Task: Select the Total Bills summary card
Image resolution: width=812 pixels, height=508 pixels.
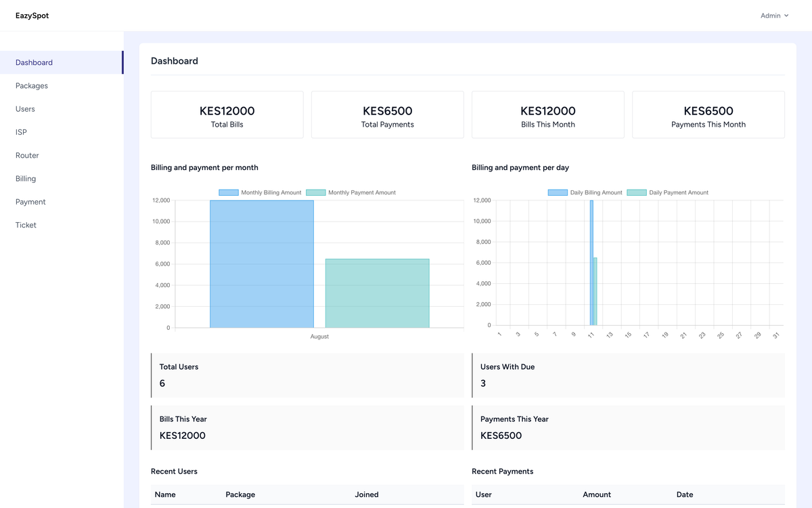Action: click(x=227, y=115)
